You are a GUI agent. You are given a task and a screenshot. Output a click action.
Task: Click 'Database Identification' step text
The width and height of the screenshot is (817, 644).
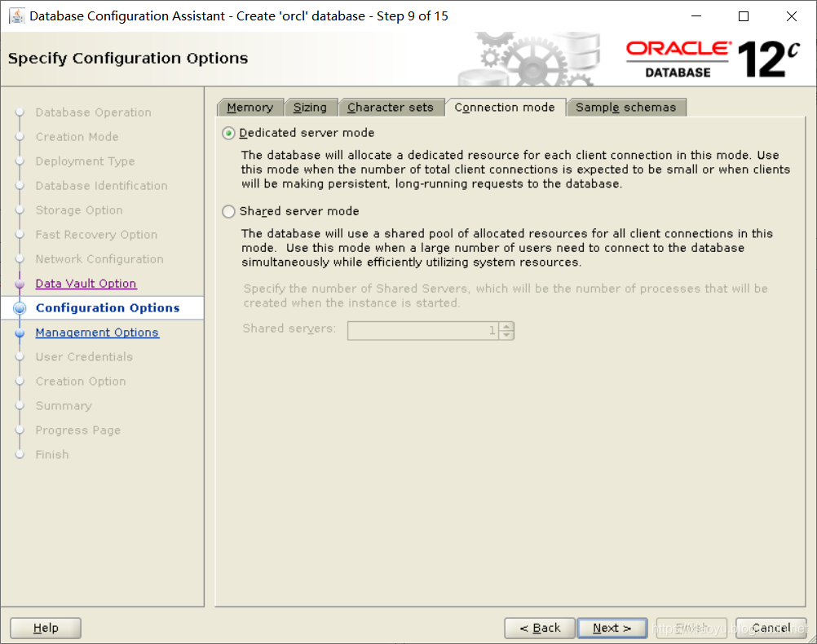pyautogui.click(x=102, y=186)
